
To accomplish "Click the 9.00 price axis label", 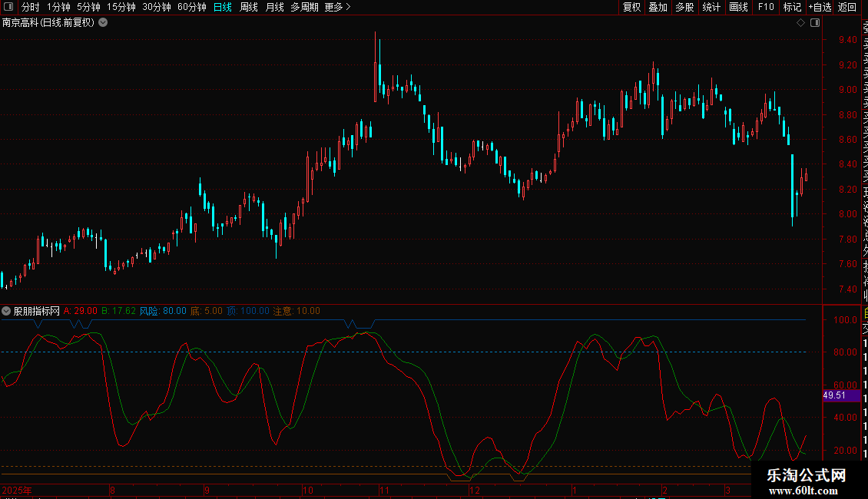I will point(847,90).
